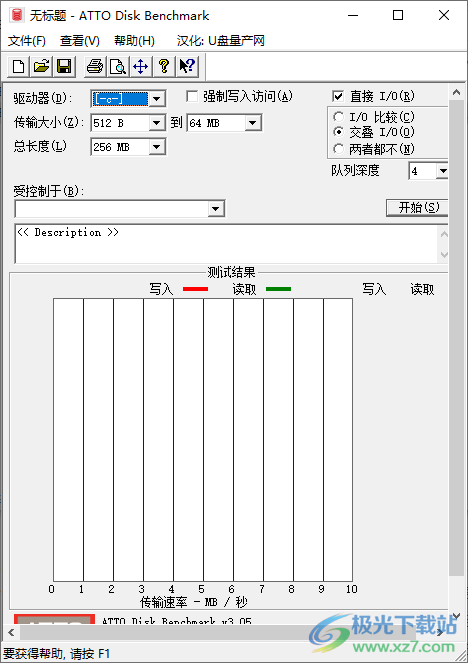Click the axis value 5 on chart

click(x=201, y=589)
